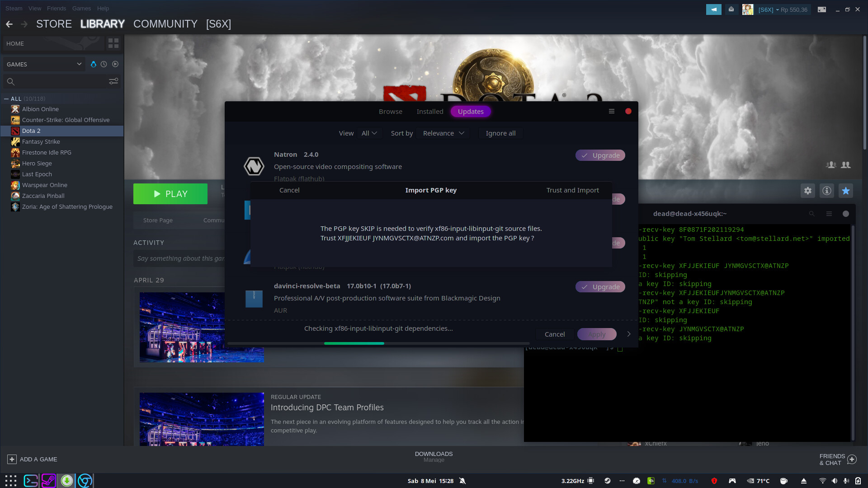Image resolution: width=868 pixels, height=488 pixels.
Task: Open advanced filter icon in library search
Action: click(x=113, y=81)
